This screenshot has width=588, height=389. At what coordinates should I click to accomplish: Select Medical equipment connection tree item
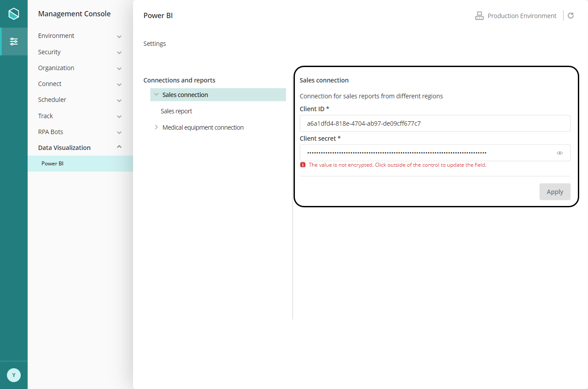(203, 127)
